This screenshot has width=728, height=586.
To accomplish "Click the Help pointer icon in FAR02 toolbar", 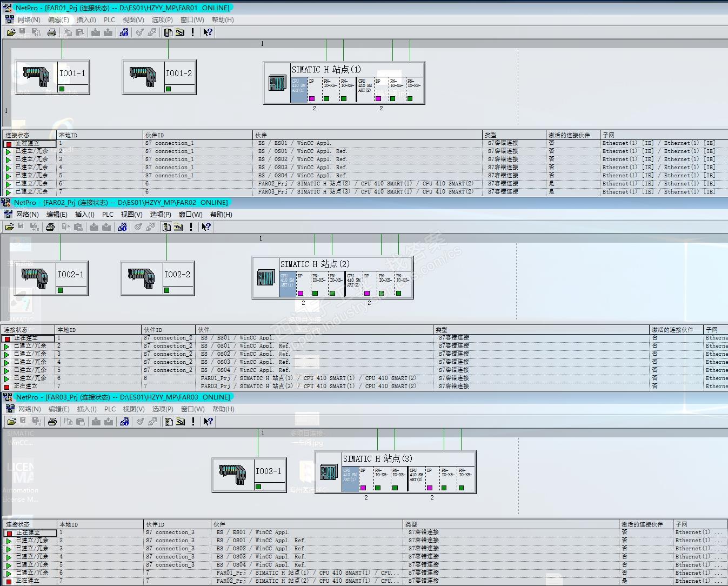I will (x=206, y=227).
